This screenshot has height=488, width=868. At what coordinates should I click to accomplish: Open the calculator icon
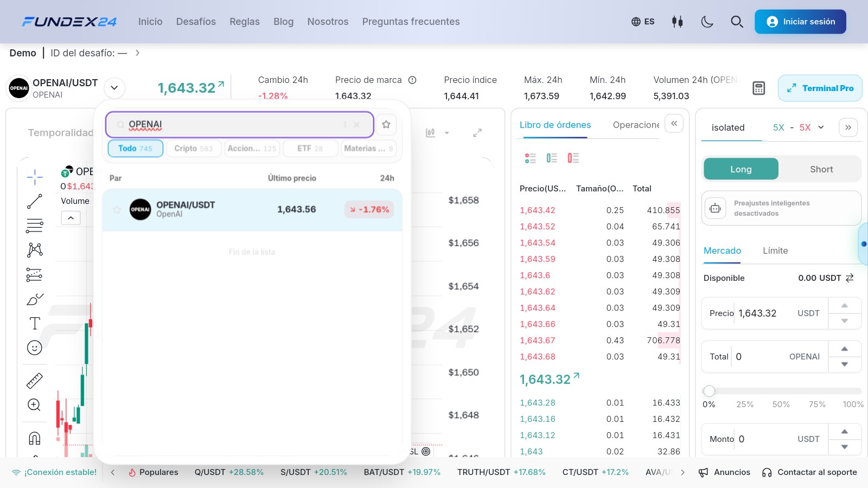coord(759,88)
